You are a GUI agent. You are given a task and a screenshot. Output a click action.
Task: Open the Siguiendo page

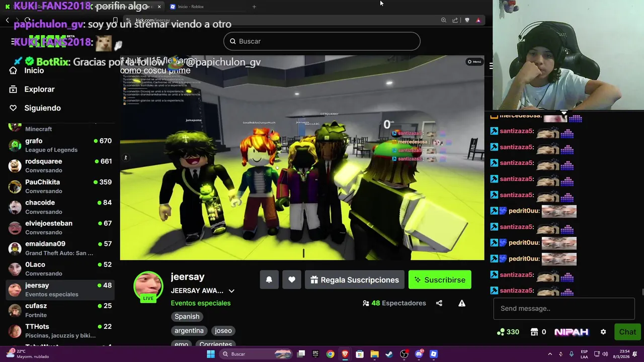pyautogui.click(x=35, y=108)
